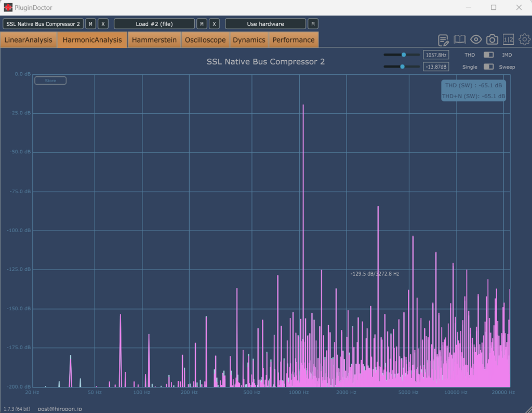Close the PluginDoctor window
The width and height of the screenshot is (532, 413).
[x=519, y=7]
